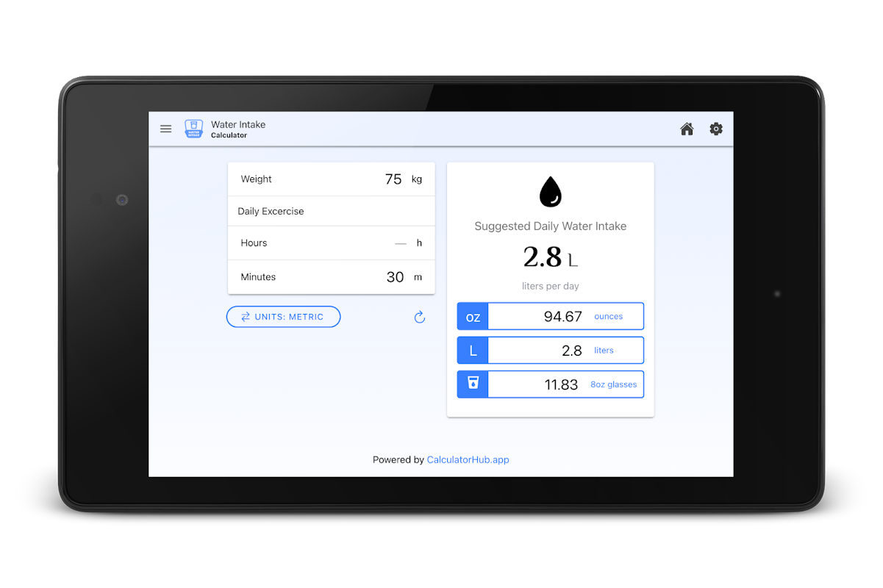Click the Water Intake Calculator logo
Viewport: 883px width, 588px height.
coord(193,129)
